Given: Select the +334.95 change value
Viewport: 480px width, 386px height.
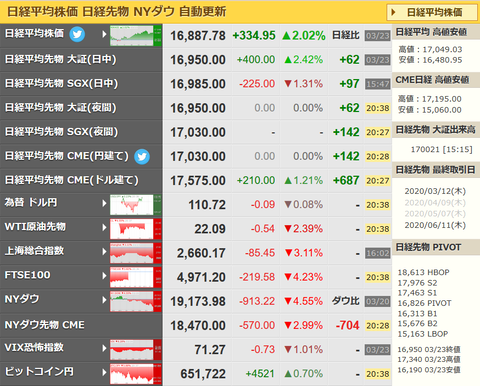Looking at the screenshot, I should point(254,35).
